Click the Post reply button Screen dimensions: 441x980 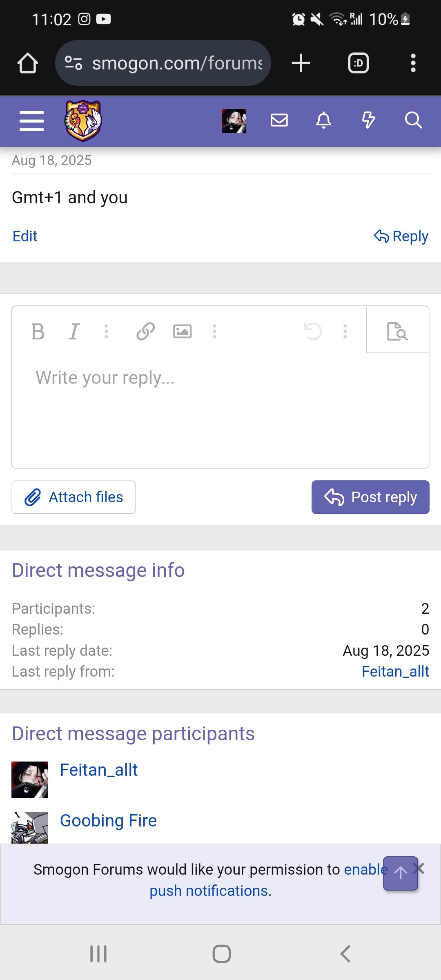(370, 497)
